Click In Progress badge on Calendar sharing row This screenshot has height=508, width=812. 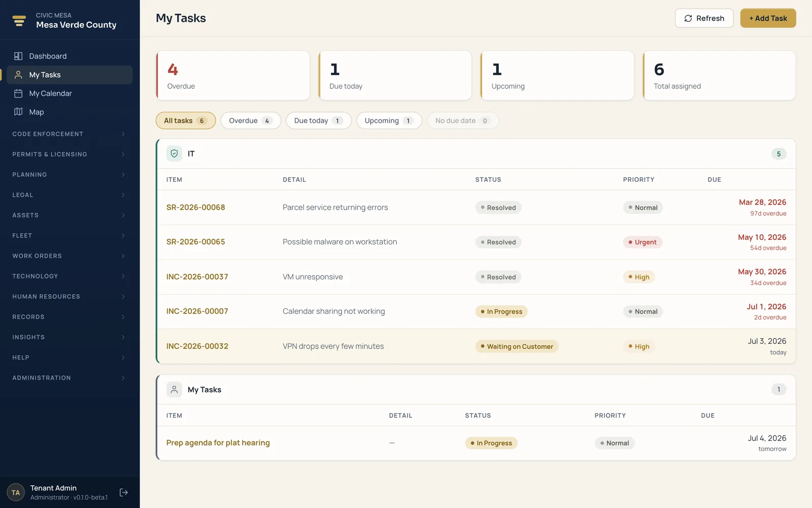[x=501, y=311]
